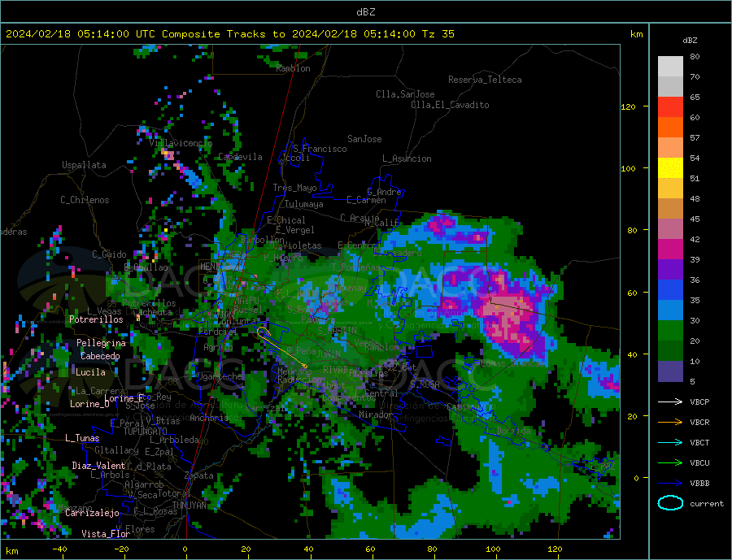Click the orange VBCR arrow legend icon
The image size is (732, 560).
pyautogui.click(x=670, y=422)
